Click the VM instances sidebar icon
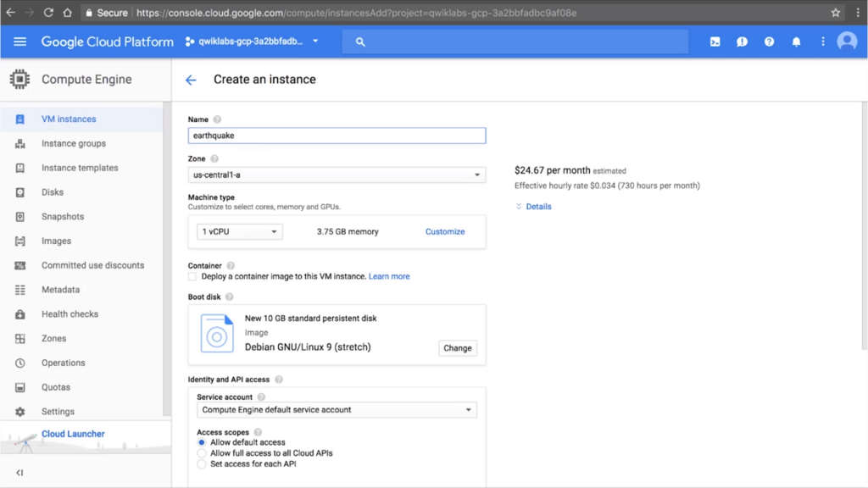868x488 pixels. [x=20, y=119]
